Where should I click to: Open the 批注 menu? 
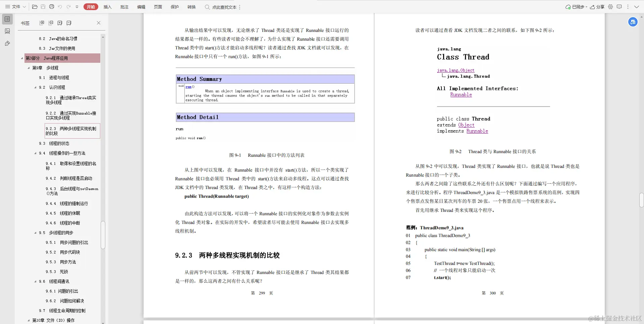point(124,7)
